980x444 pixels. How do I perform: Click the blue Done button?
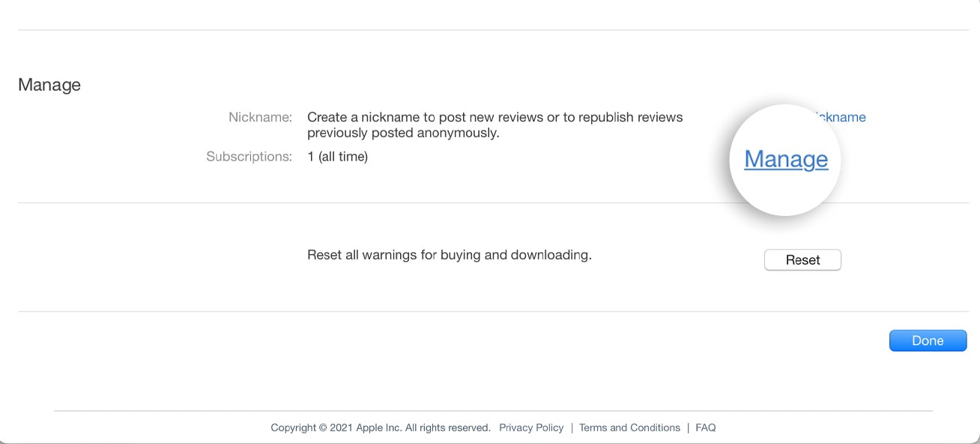[928, 340]
